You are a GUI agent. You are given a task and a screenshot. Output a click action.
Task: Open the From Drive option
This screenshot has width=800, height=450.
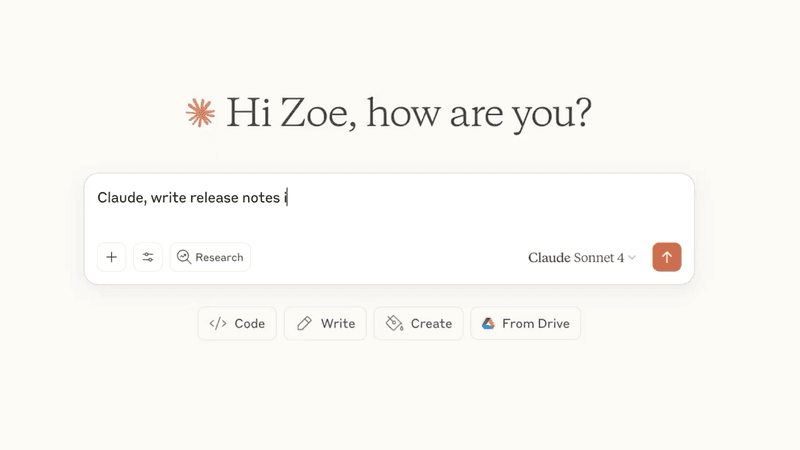tap(526, 323)
